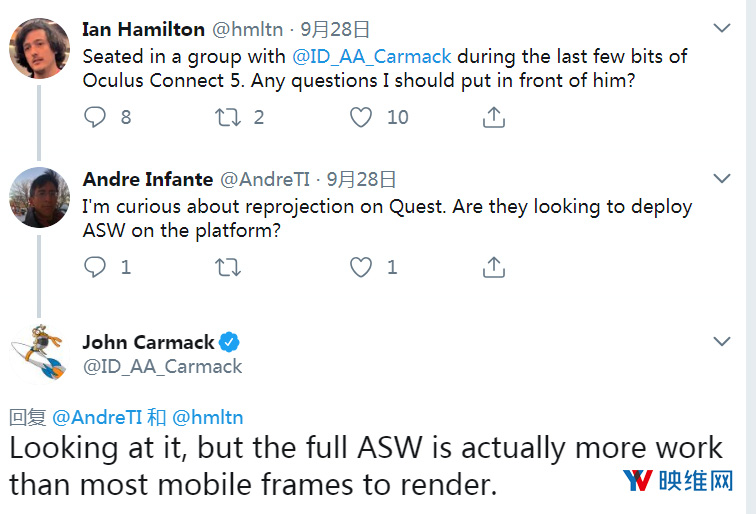
Task: Open dropdown menu on Andre Infante's tweet
Action: click(722, 178)
